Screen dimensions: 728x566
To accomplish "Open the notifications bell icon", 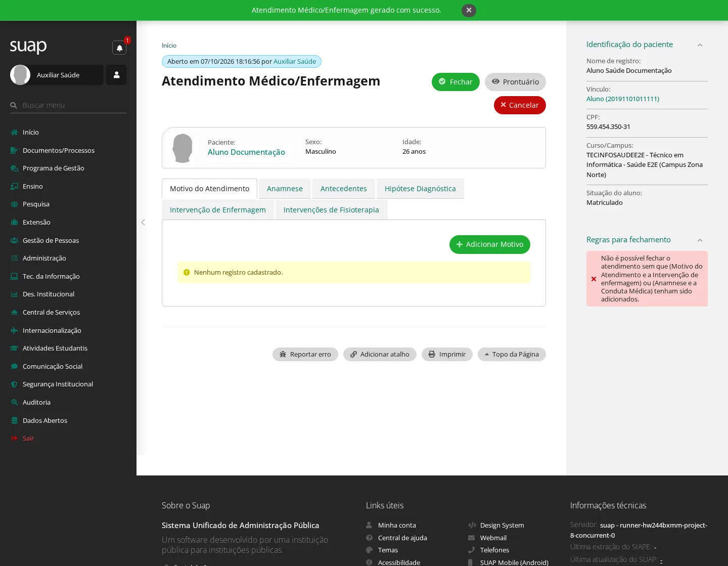I will (x=119, y=48).
